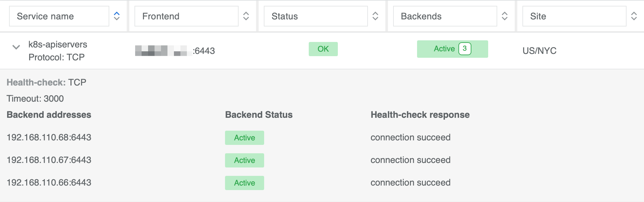
Task: Click Active status for 192.168.110.68
Action: click(x=244, y=138)
